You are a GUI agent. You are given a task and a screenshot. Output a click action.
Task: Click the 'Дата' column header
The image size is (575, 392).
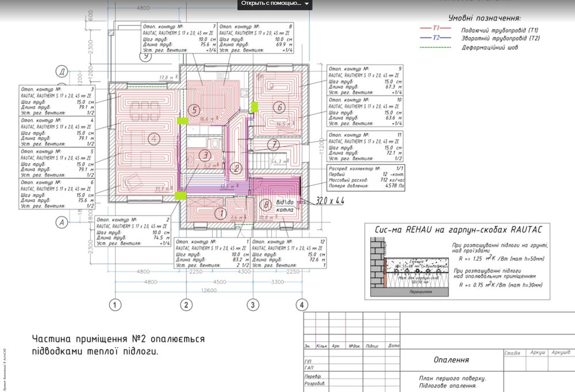pyautogui.click(x=394, y=345)
